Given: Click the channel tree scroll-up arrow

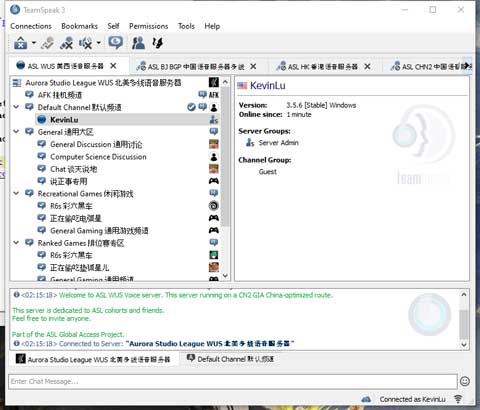Looking at the screenshot, I should [225, 82].
